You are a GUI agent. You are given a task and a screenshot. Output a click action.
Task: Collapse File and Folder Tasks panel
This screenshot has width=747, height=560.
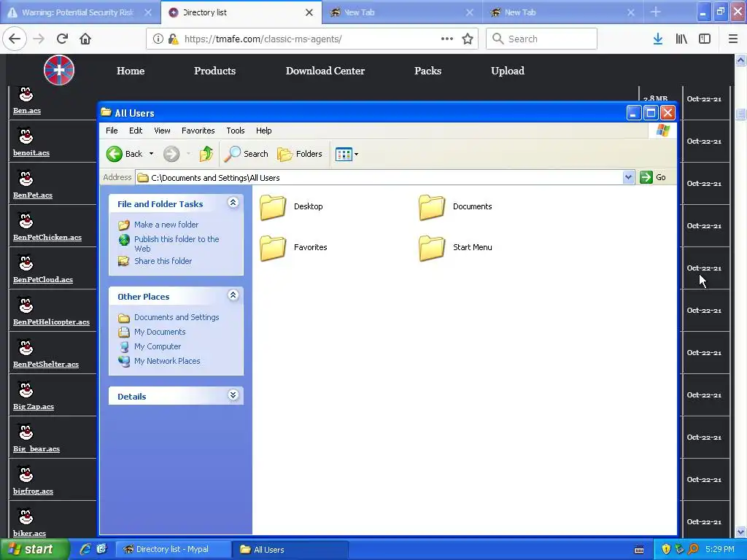(x=233, y=203)
